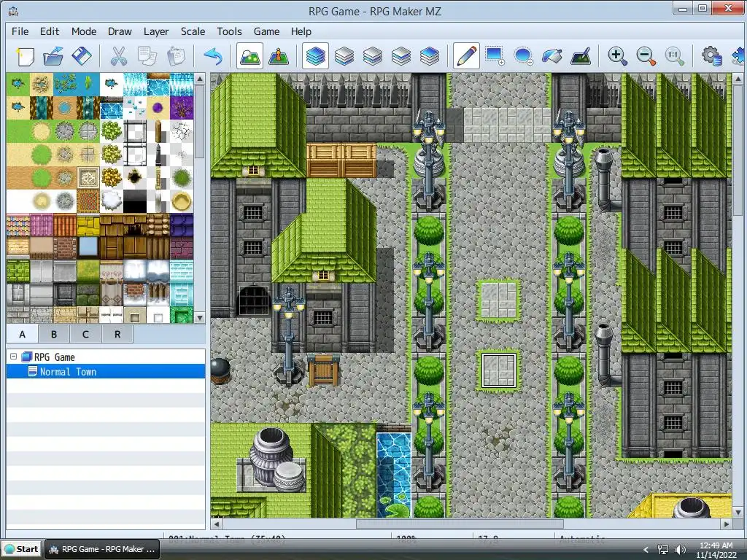
Task: Switch to tileset tab R
Action: click(x=117, y=334)
